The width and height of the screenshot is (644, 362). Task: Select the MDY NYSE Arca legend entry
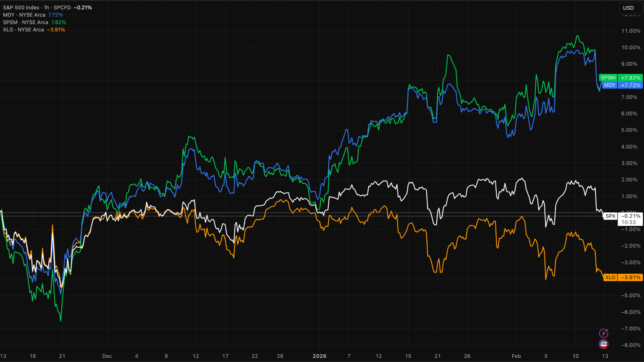pyautogui.click(x=24, y=15)
